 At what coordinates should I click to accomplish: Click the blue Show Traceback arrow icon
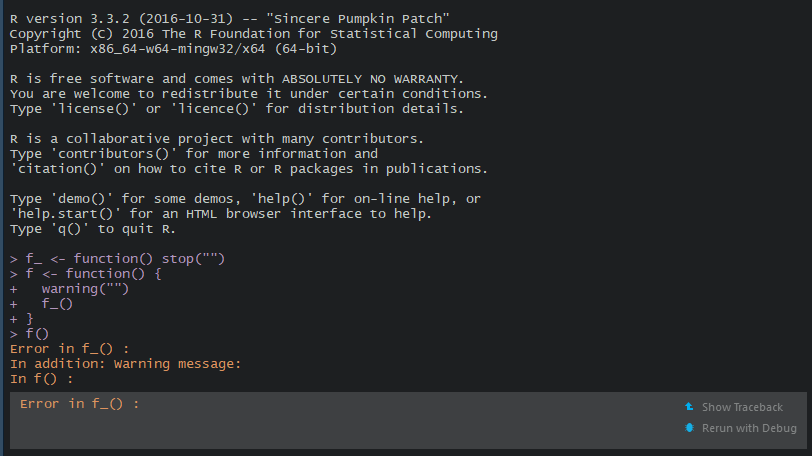(x=689, y=407)
